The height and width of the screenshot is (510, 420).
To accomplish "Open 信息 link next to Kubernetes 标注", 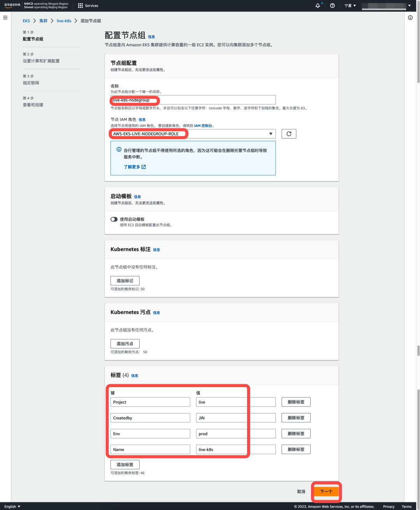I will point(156,250).
